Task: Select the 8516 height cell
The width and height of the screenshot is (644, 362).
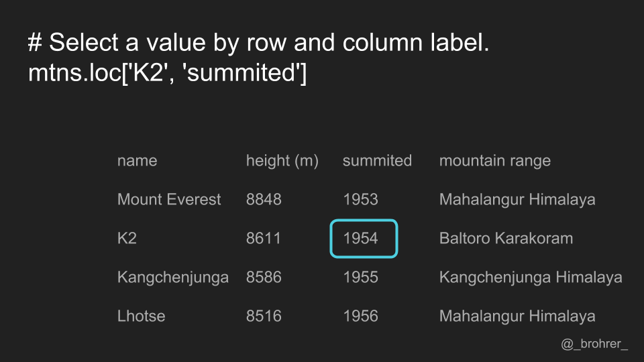Action: coord(264,316)
